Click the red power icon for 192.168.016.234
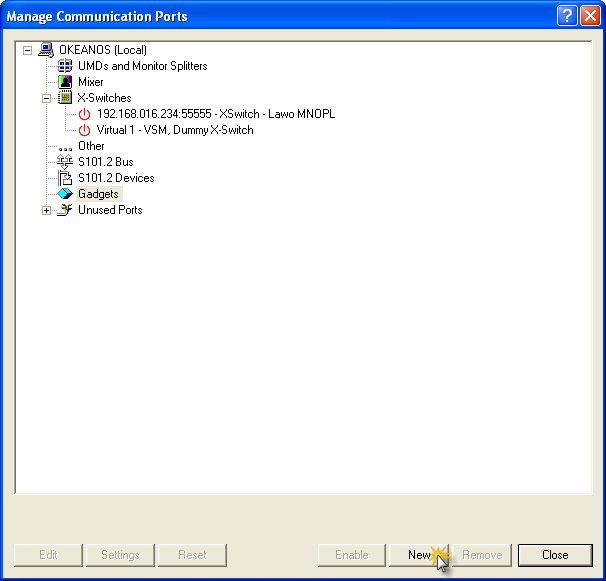The width and height of the screenshot is (606, 581). coord(84,114)
